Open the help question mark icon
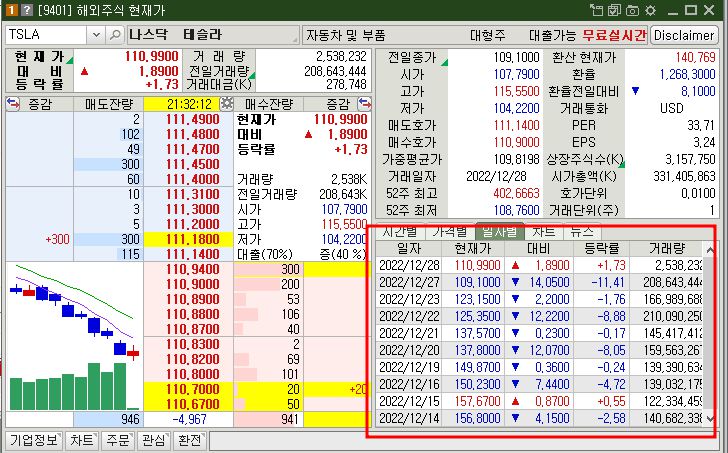The image size is (728, 453). point(27,10)
